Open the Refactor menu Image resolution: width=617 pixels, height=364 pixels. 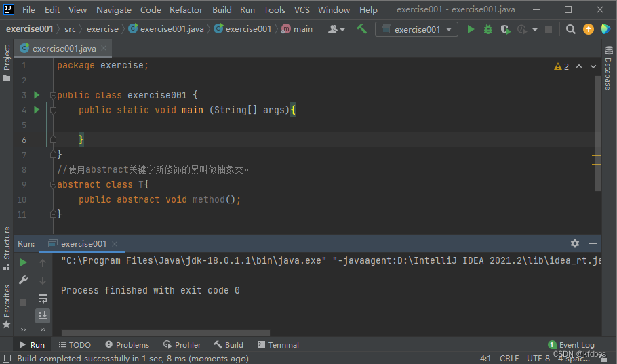click(186, 10)
